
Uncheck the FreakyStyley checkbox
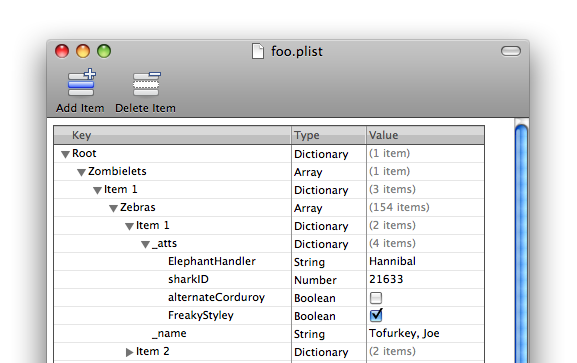pyautogui.click(x=376, y=315)
